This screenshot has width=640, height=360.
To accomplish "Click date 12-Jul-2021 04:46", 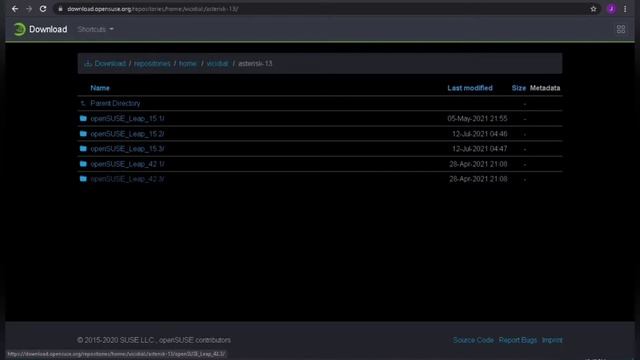I will [480, 134].
